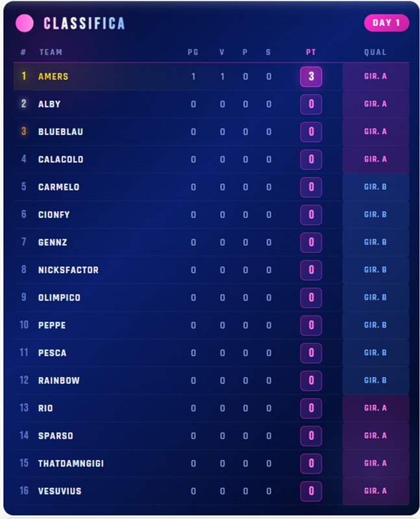Click the points badge for CALACOLO
The height and width of the screenshot is (519, 420).
pyautogui.click(x=311, y=159)
